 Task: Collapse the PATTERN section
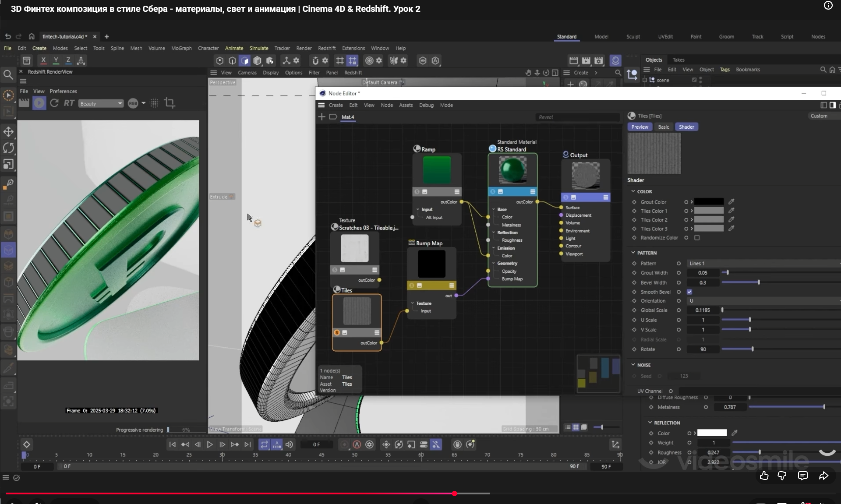coord(633,253)
